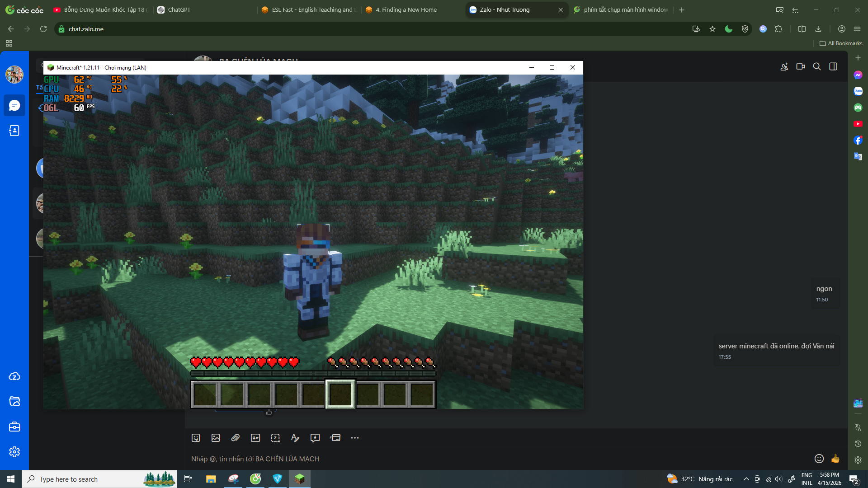Open Zalo in the Cốc Cốc side panel
The width and height of the screenshot is (868, 488).
pos(858,91)
